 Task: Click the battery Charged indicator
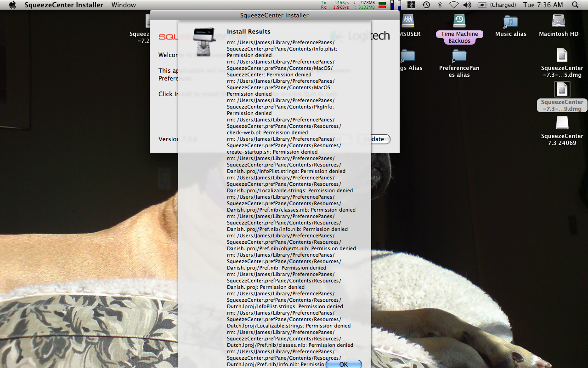497,5
